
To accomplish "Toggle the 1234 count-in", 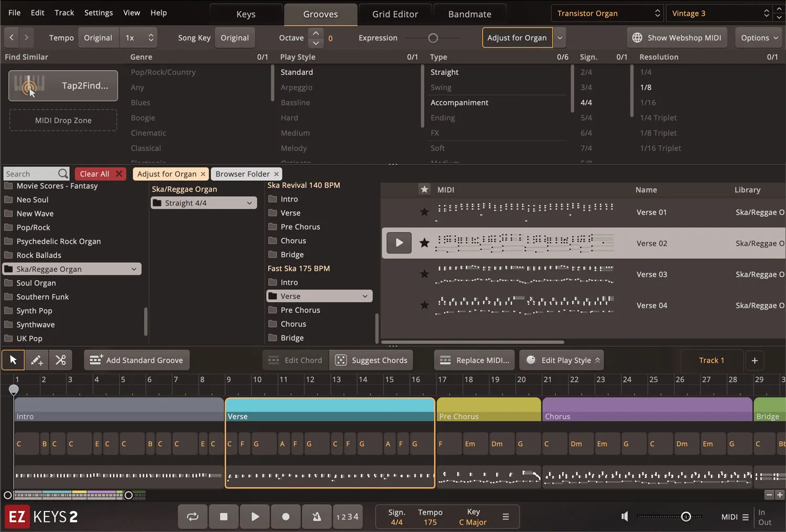I will point(347,516).
